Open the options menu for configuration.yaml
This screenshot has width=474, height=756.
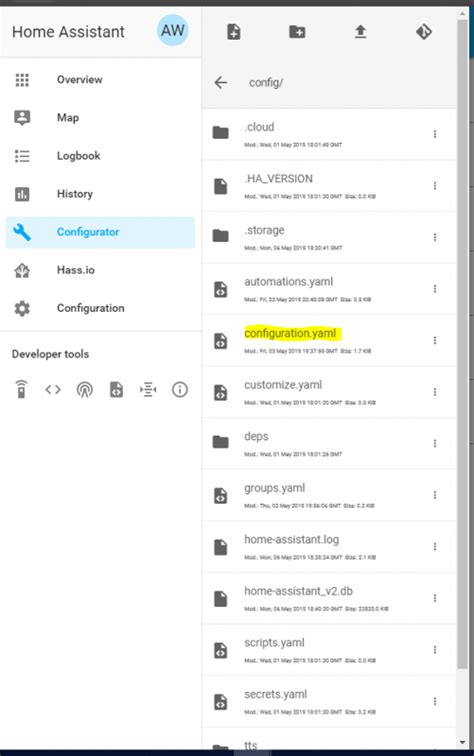pos(435,340)
